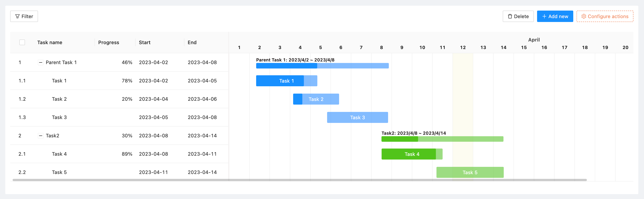Click the Task name column header
Image resolution: width=644 pixels, height=199 pixels.
point(50,43)
